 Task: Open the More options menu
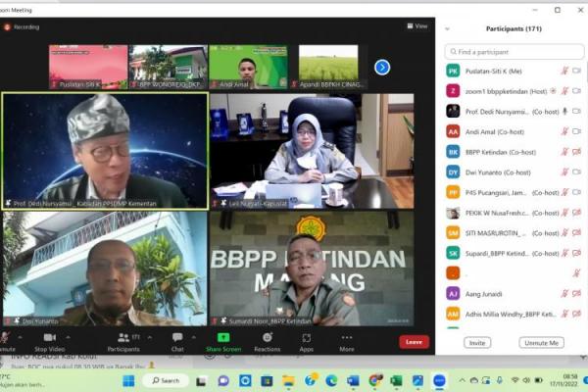tap(347, 342)
